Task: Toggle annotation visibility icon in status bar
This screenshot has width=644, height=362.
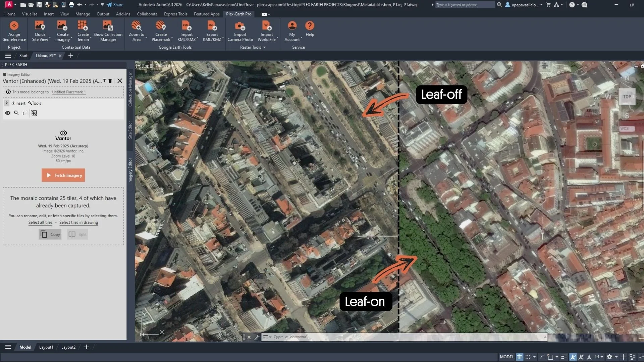Action: point(573,357)
